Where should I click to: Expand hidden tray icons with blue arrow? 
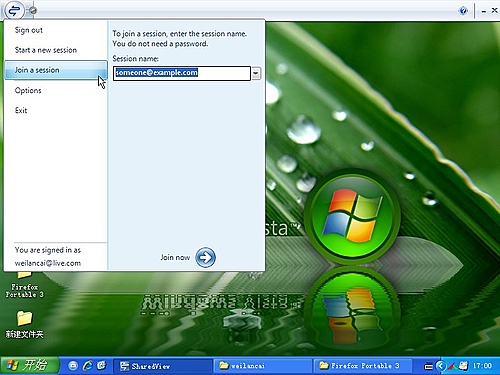441,366
